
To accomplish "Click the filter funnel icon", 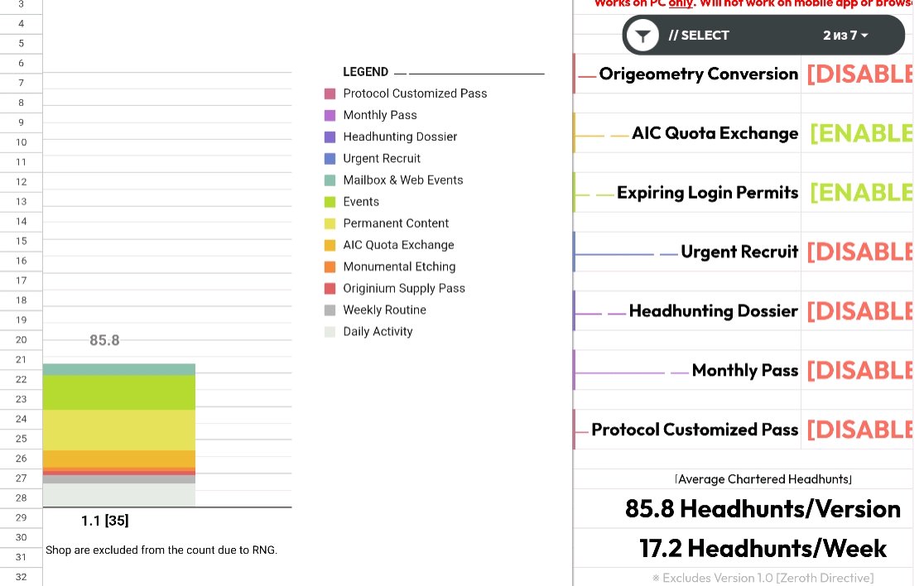I will point(642,36).
